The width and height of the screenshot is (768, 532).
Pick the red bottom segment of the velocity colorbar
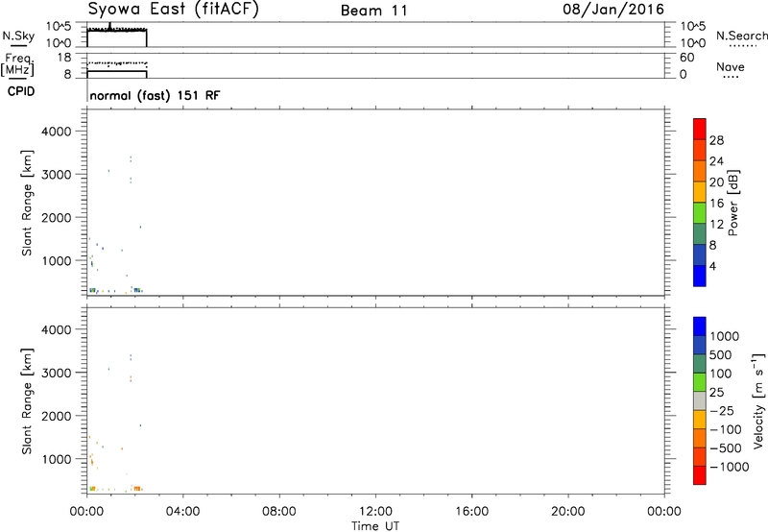pyautogui.click(x=700, y=475)
